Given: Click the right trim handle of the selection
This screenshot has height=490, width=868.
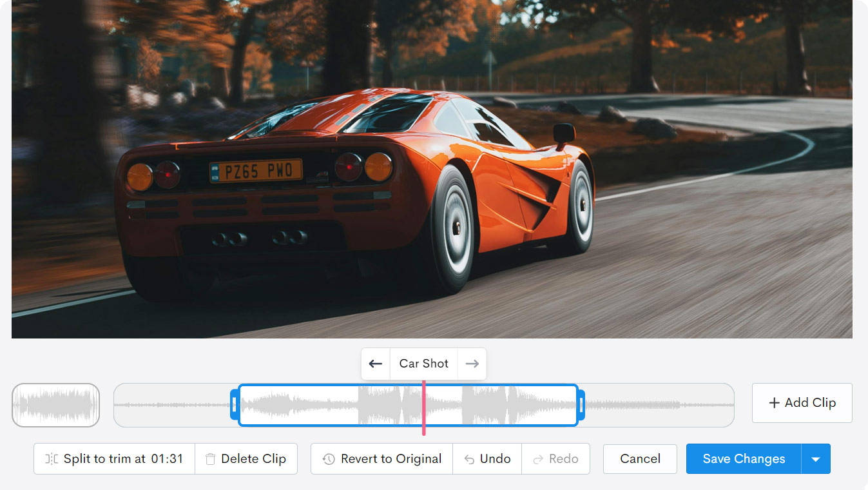Looking at the screenshot, I should tap(581, 405).
